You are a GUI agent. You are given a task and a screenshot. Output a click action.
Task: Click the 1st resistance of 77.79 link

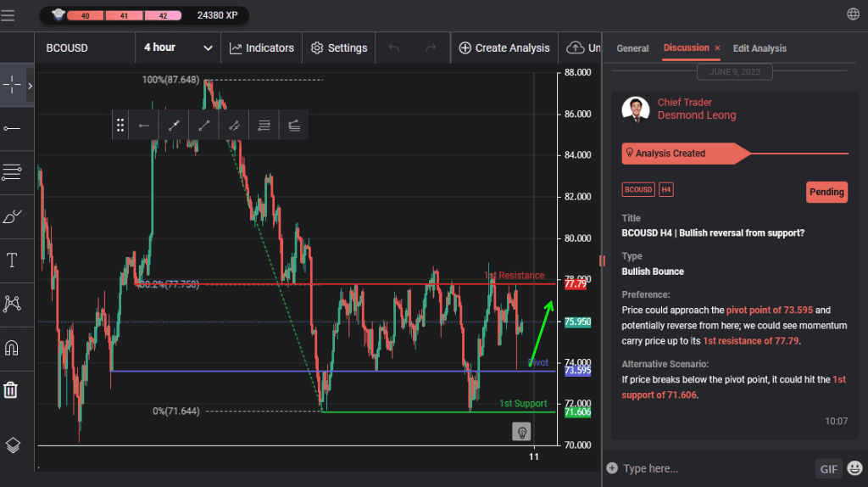tap(751, 341)
